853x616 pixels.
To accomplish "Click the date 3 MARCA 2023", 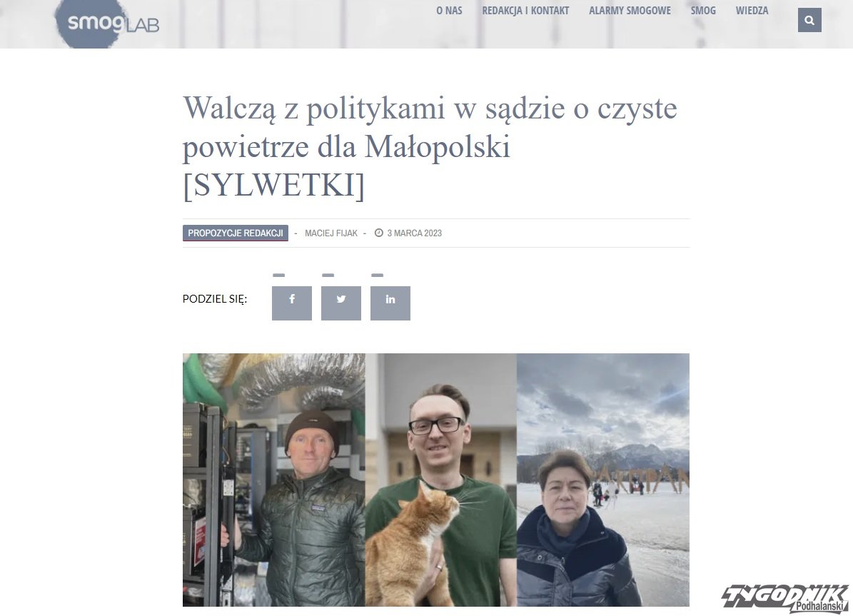I will (x=415, y=233).
